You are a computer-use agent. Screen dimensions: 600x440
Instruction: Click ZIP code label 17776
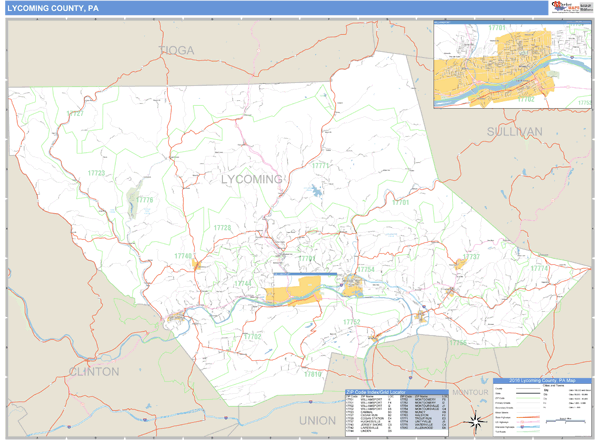click(x=144, y=199)
